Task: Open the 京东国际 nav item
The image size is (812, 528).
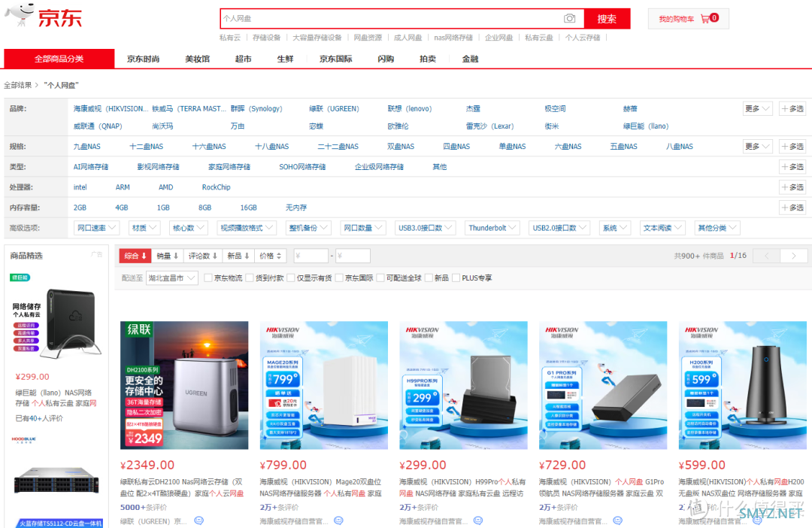Action: click(336, 59)
